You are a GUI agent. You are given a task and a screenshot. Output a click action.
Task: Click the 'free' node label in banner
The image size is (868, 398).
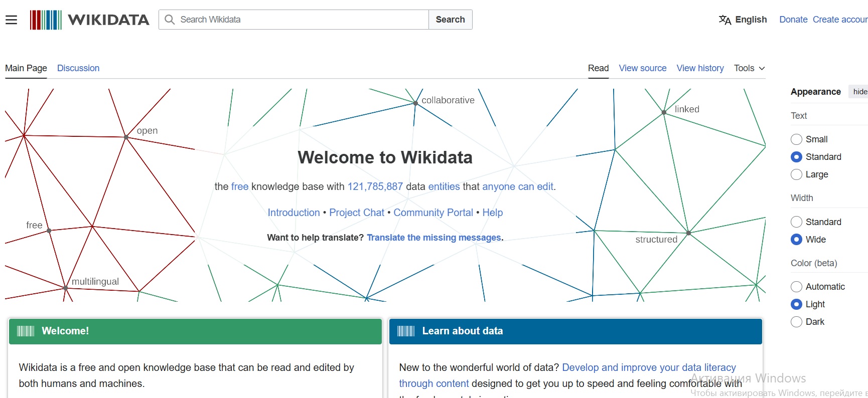pos(34,225)
